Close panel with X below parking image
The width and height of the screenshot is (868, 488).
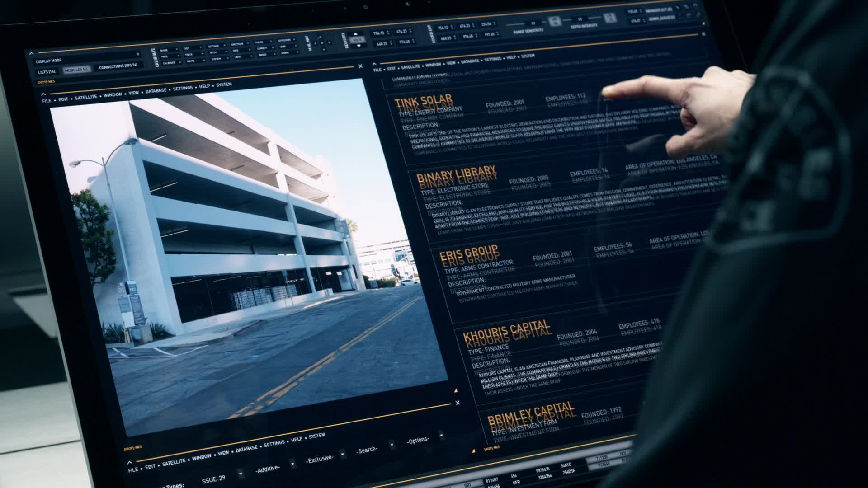click(x=458, y=403)
